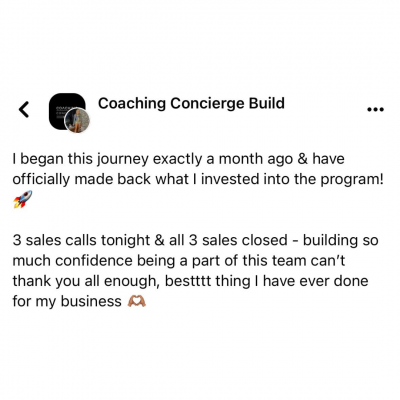Tap the heart hands emoji
This screenshot has height=400, width=400.
(137, 302)
